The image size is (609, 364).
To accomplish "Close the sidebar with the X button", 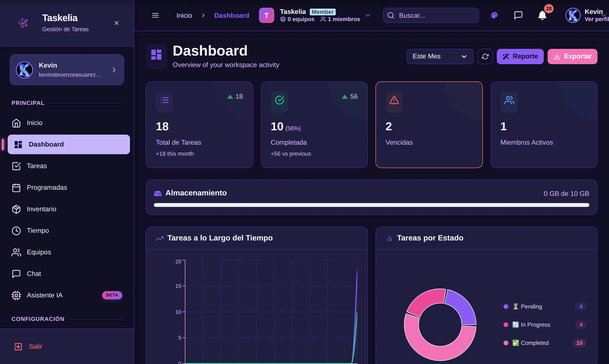I will coord(116,23).
